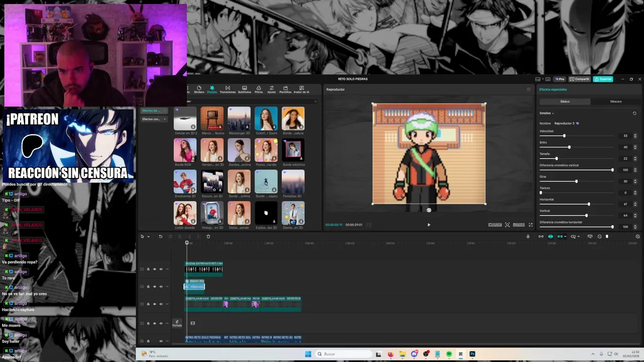Open the Ajuste panel
The image size is (644, 362).
[x=271, y=89]
